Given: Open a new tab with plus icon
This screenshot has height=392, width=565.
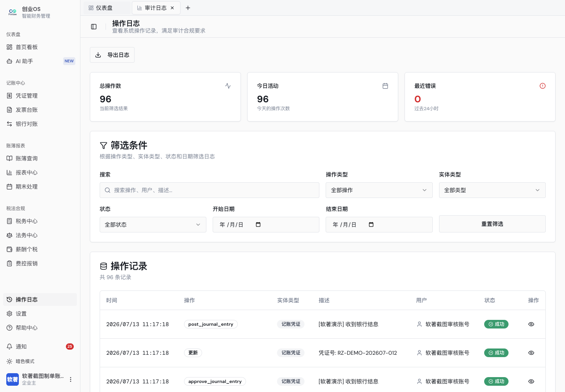Looking at the screenshot, I should [x=188, y=8].
